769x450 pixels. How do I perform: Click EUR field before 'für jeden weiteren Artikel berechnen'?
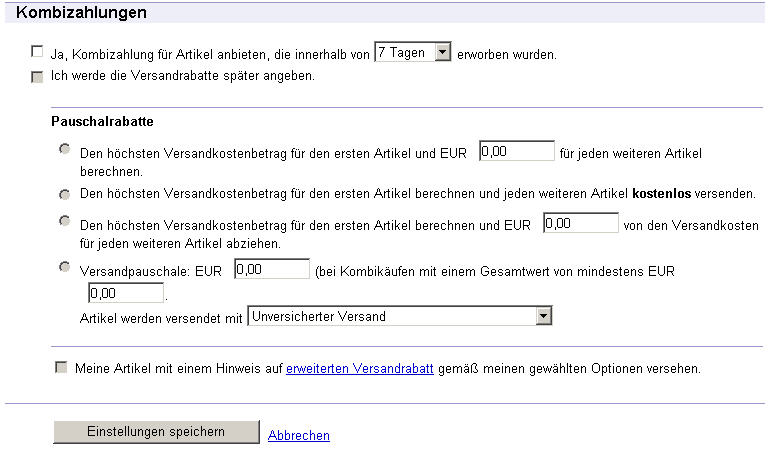(516, 152)
